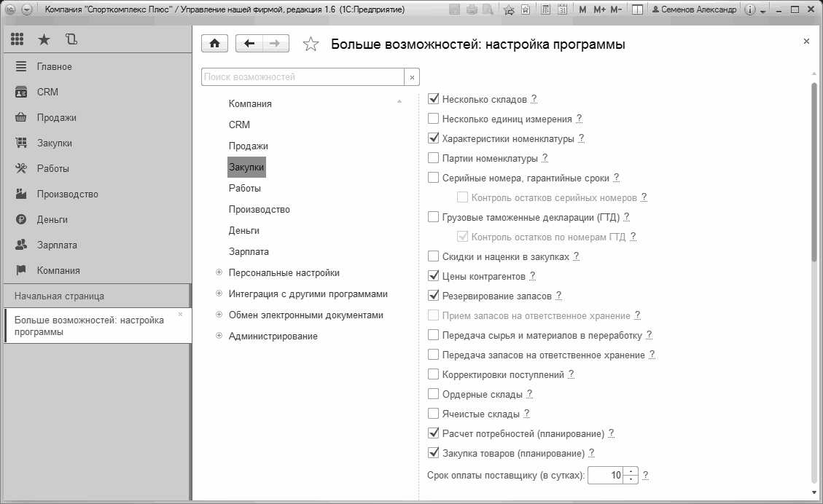Screen dimensions: 823x504
Task: Check 'Ордерные склады' checkbox
Action: click(433, 394)
